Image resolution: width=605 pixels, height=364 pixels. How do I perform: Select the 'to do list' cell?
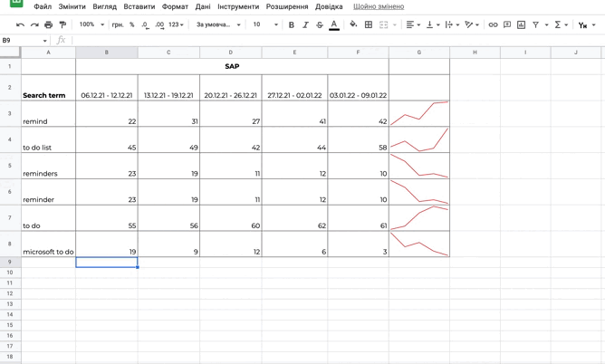pos(48,139)
